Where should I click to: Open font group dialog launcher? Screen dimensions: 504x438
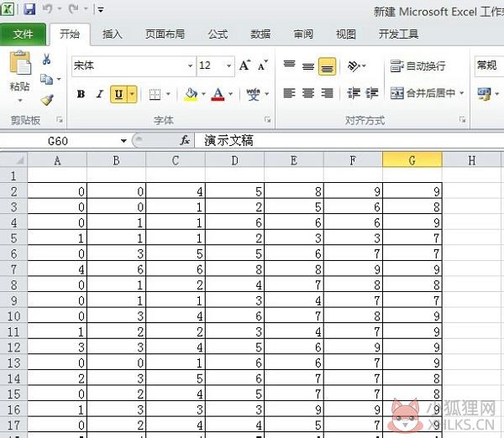267,120
